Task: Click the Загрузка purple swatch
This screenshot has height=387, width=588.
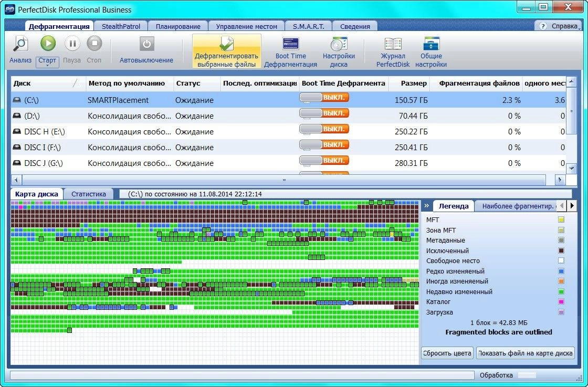Action: 561,312
